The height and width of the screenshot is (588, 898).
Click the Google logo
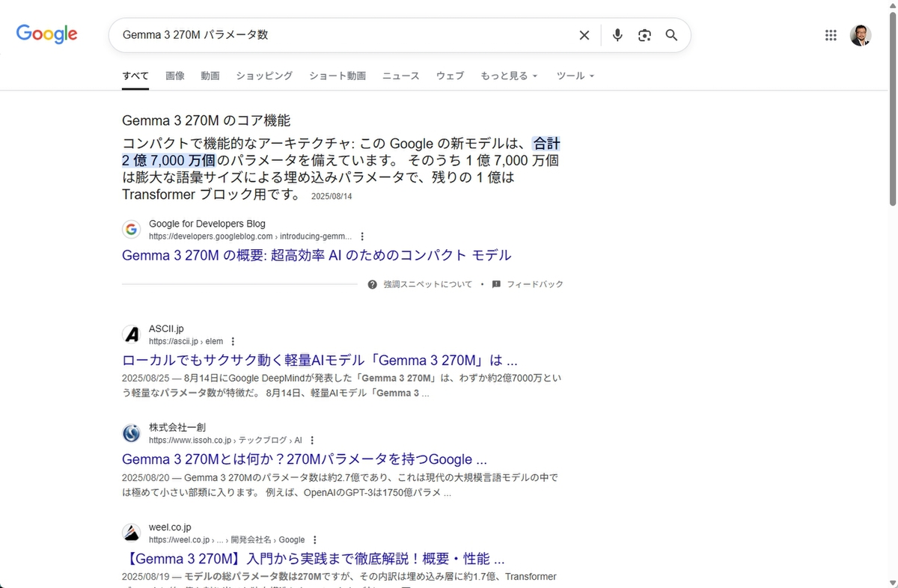(46, 34)
